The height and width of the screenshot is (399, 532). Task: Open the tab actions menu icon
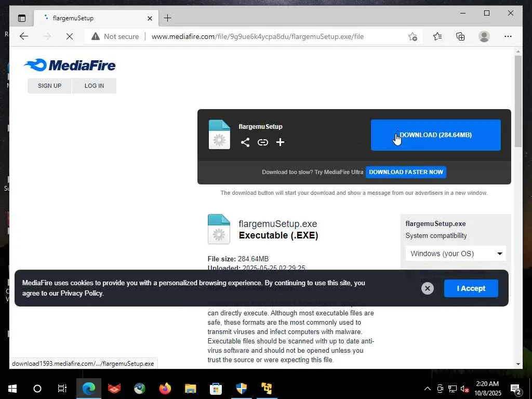[22, 18]
